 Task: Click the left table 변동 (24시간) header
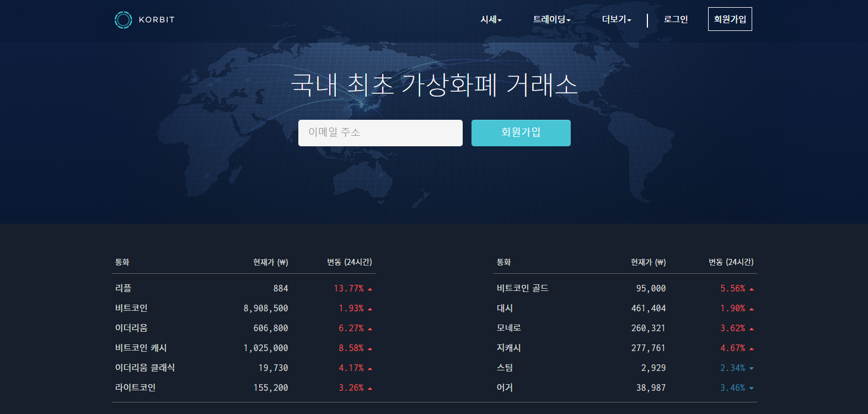click(x=350, y=262)
